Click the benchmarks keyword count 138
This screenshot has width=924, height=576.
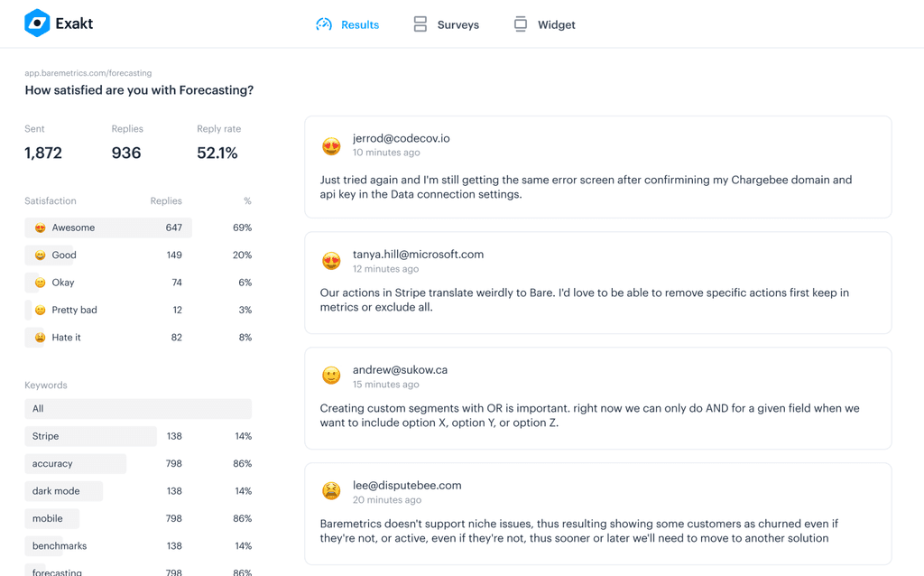point(174,546)
